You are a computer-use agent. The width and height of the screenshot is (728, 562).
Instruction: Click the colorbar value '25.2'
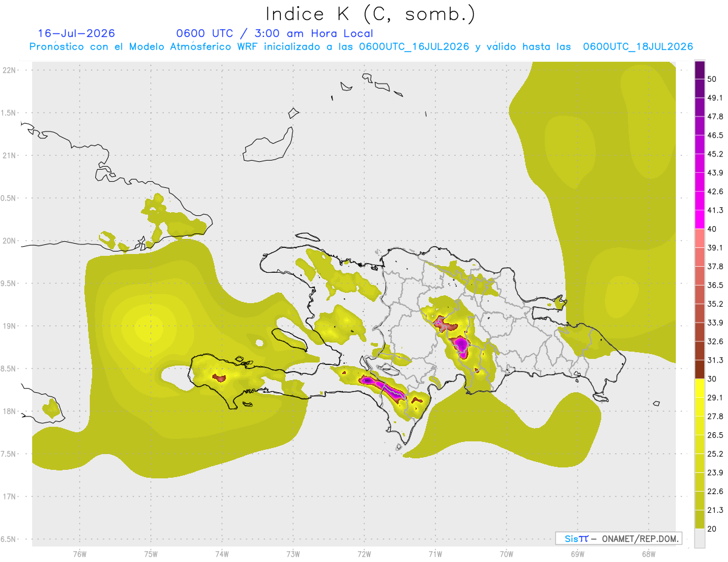(715, 454)
